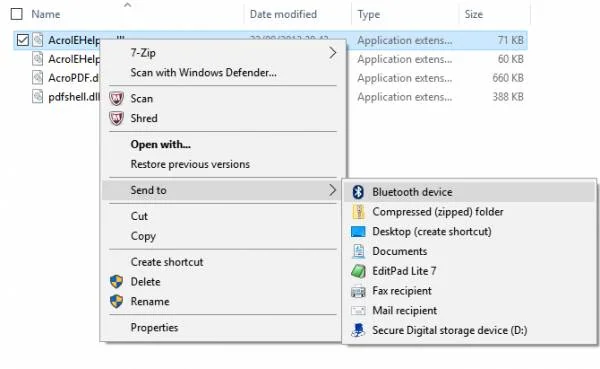
Task: Choose Open with... in context menu
Action: point(161,144)
